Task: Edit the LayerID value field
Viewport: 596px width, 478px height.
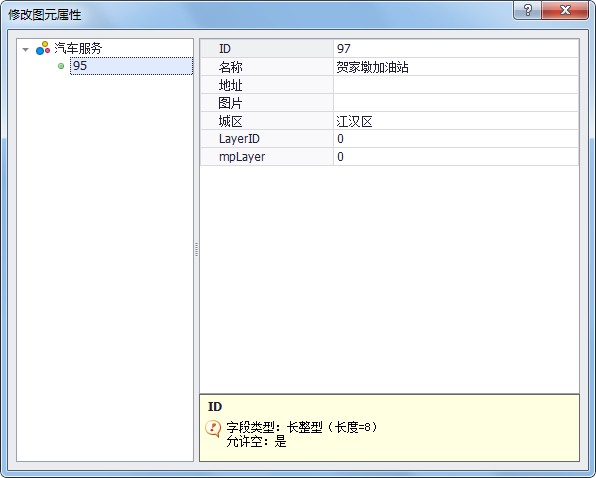Action: [456, 139]
